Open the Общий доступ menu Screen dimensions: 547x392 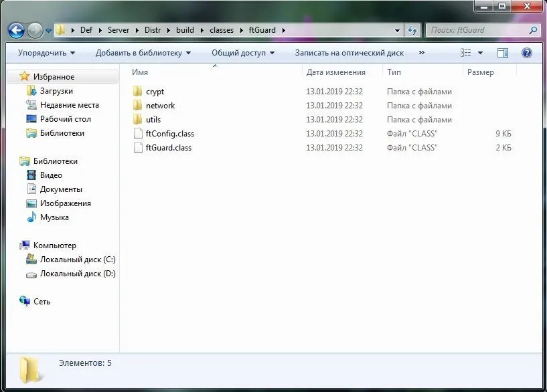click(x=243, y=53)
